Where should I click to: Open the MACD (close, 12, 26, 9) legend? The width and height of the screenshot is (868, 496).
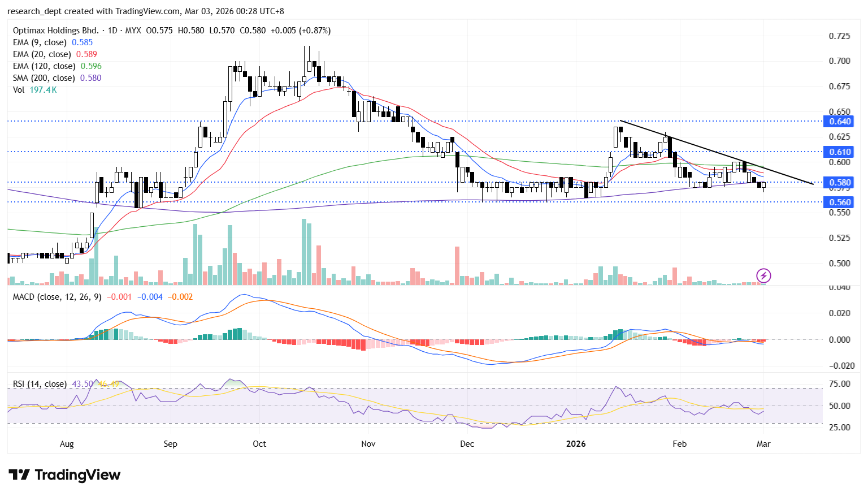click(x=57, y=297)
